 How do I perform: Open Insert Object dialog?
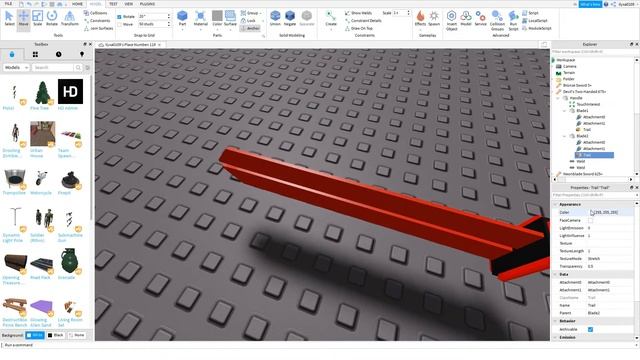[x=451, y=20]
